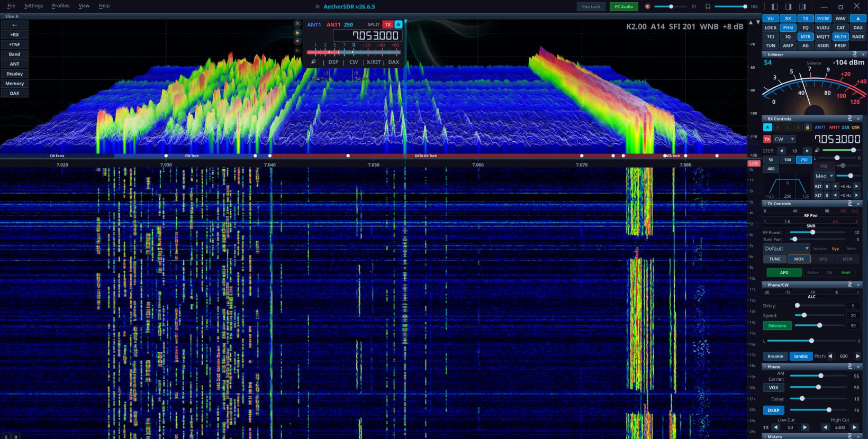
Task: Increase TX high cut value
Action: pyautogui.click(x=854, y=427)
